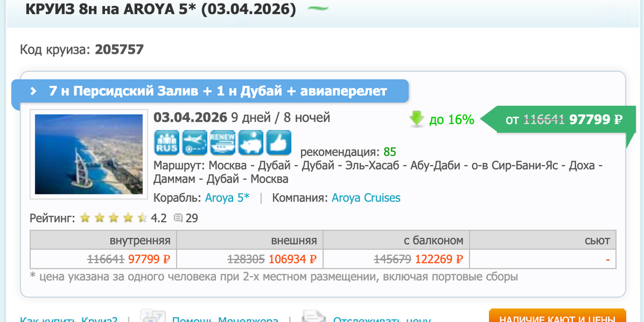This screenshot has height=322, width=644.
Task: Click the cruise code 205757
Action: (119, 49)
